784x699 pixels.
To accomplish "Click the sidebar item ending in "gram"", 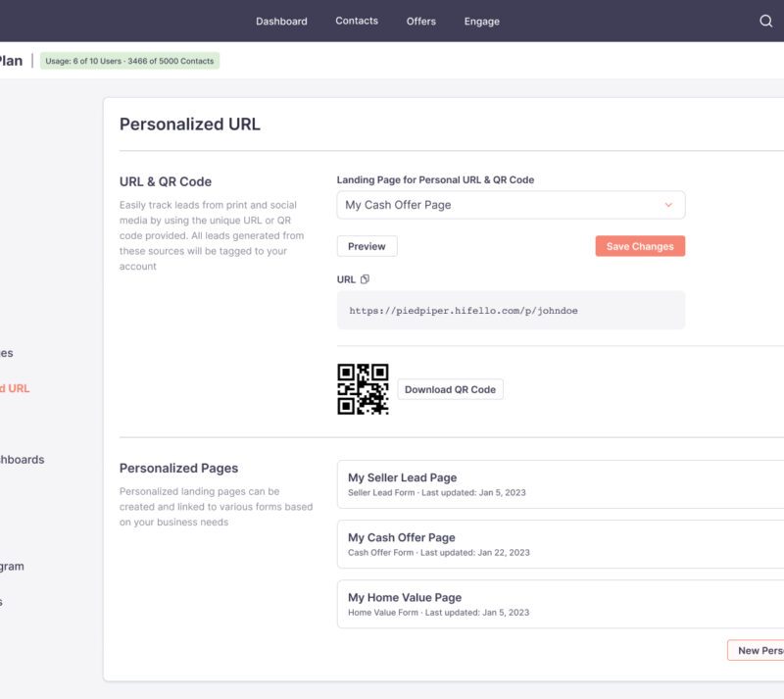I will click(12, 566).
